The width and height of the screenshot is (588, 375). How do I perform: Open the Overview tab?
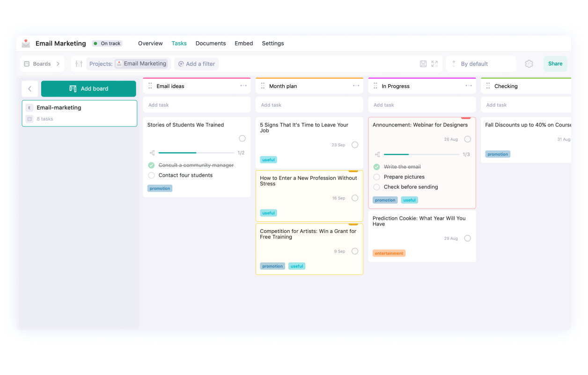[150, 43]
